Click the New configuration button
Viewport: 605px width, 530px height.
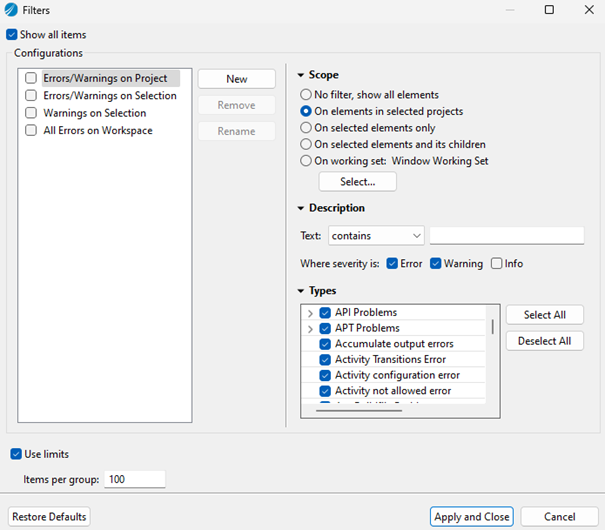coord(237,79)
